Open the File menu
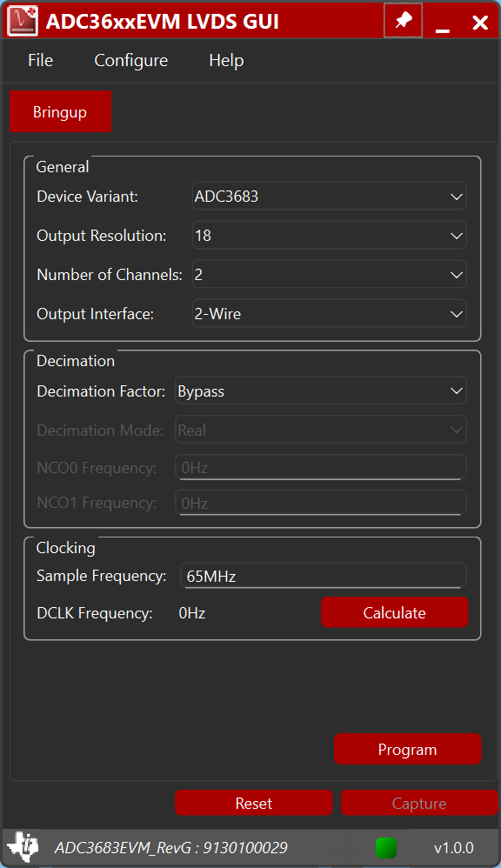501x868 pixels. point(40,60)
